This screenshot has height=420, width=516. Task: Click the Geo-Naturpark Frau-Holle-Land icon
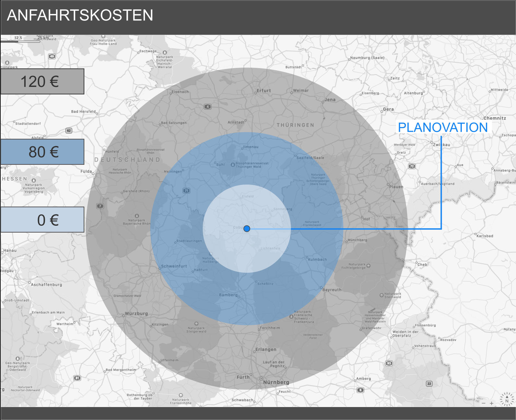pos(103,36)
